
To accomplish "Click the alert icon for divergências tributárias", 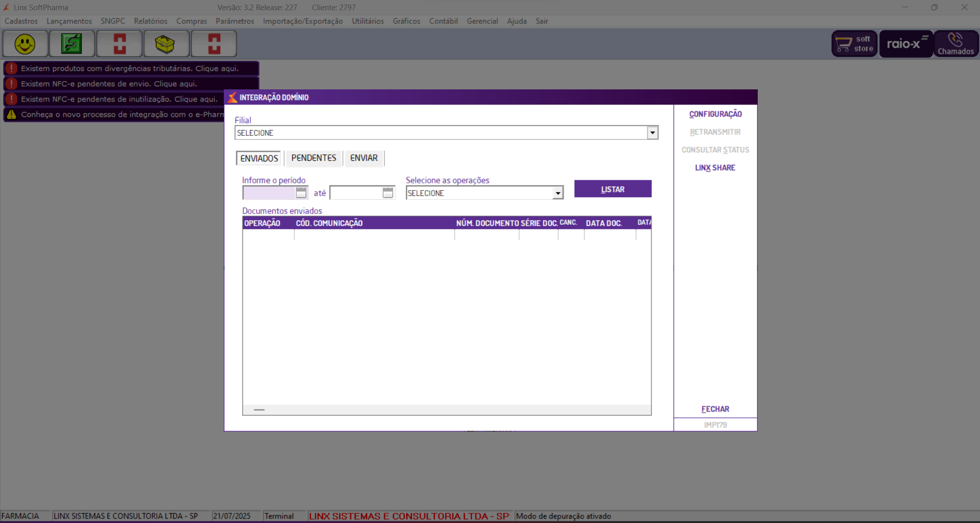I will coord(11,68).
